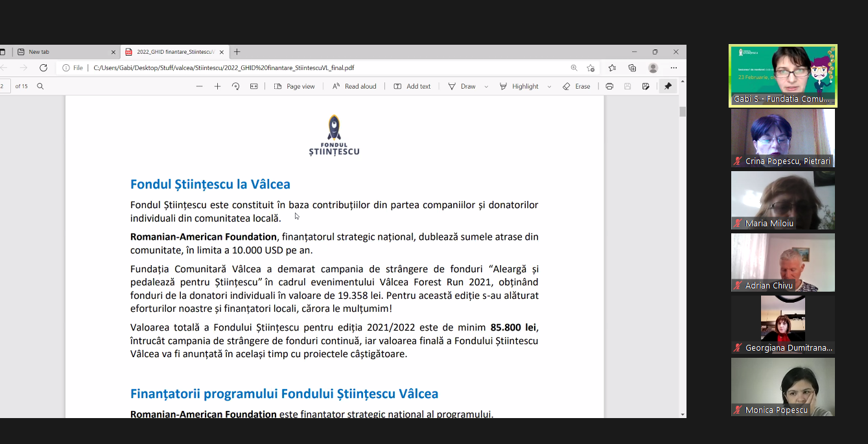Close the New tab browser tab
The image size is (868, 444).
[x=113, y=52]
